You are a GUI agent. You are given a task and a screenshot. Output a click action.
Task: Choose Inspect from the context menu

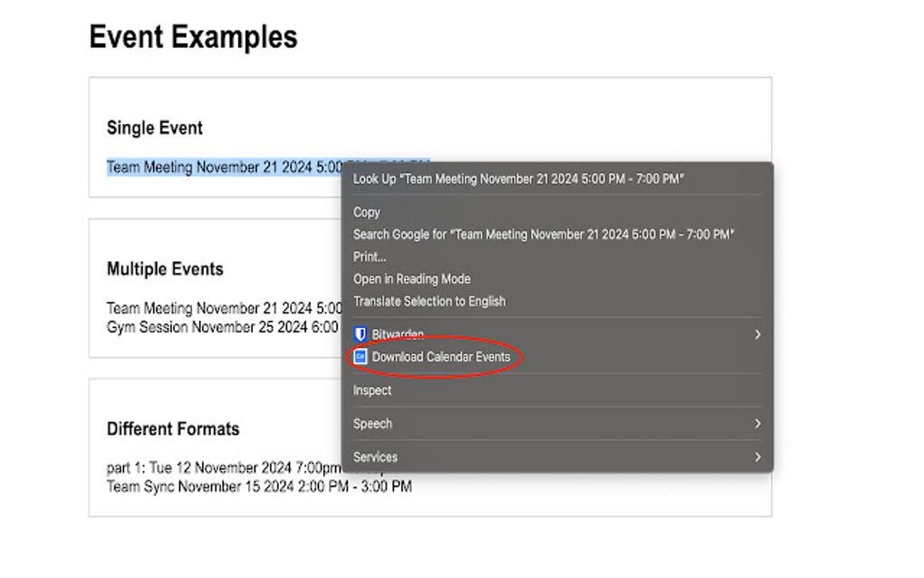pos(372,390)
